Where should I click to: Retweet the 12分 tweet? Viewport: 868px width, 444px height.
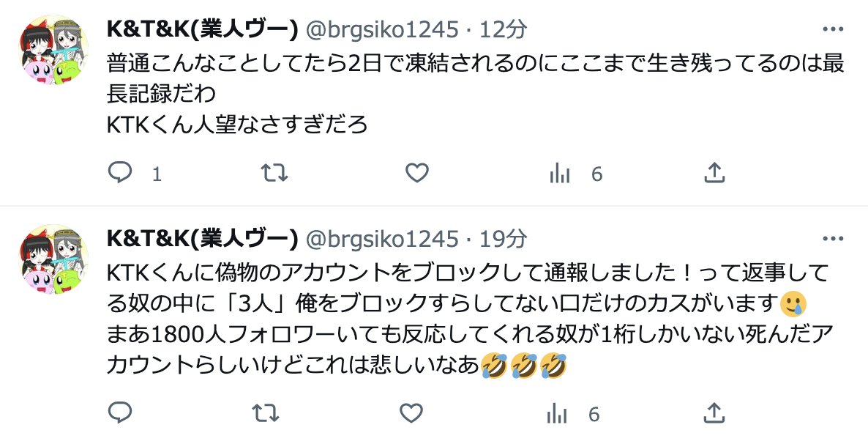pyautogui.click(x=274, y=173)
